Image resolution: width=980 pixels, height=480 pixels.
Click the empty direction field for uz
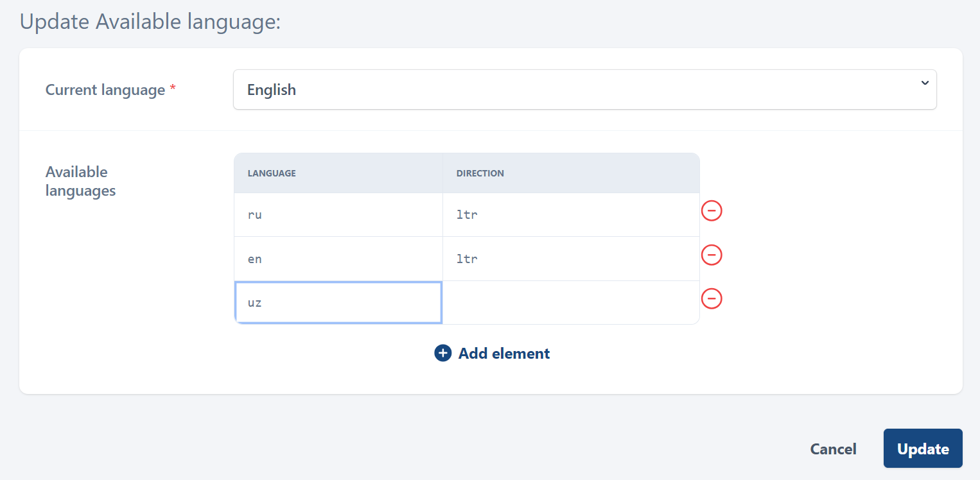click(x=570, y=302)
